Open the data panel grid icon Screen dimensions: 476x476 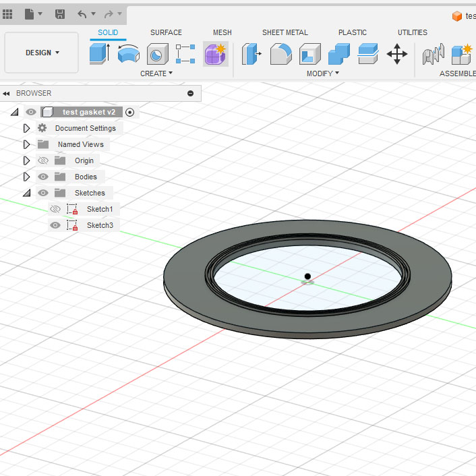[7, 14]
